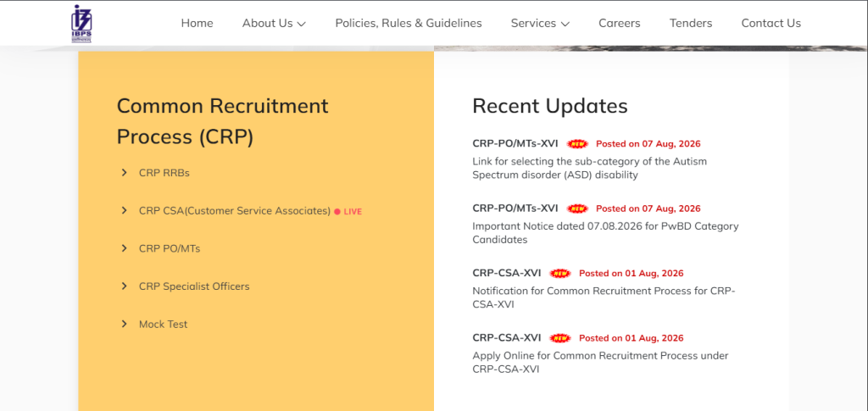Screen dimensions: 868x411
Task: Click NEW badge on the Apply Online update
Action: 561,338
